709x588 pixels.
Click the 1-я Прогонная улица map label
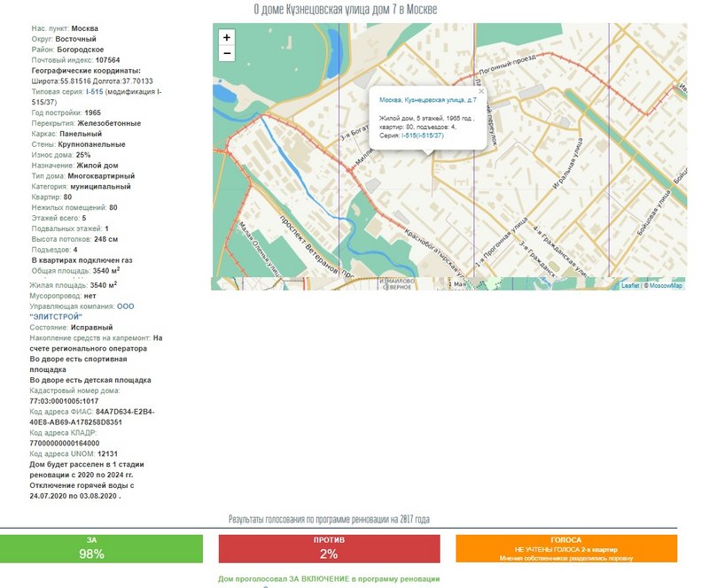[502, 242]
